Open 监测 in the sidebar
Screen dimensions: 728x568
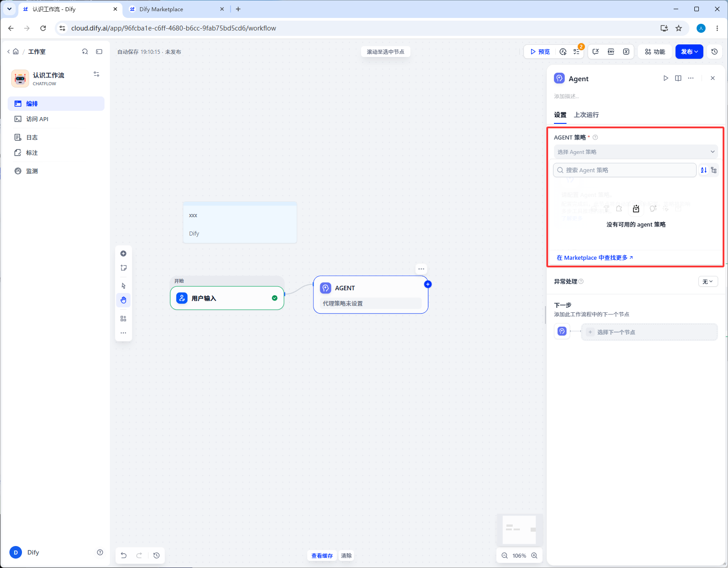coord(56,171)
